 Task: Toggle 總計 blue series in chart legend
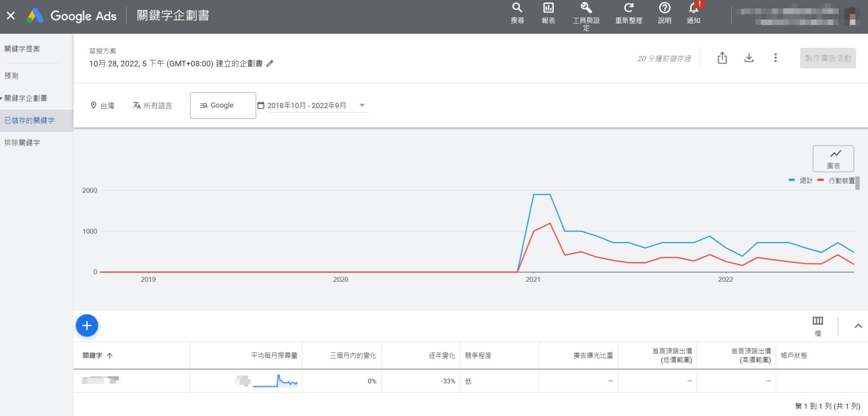801,180
